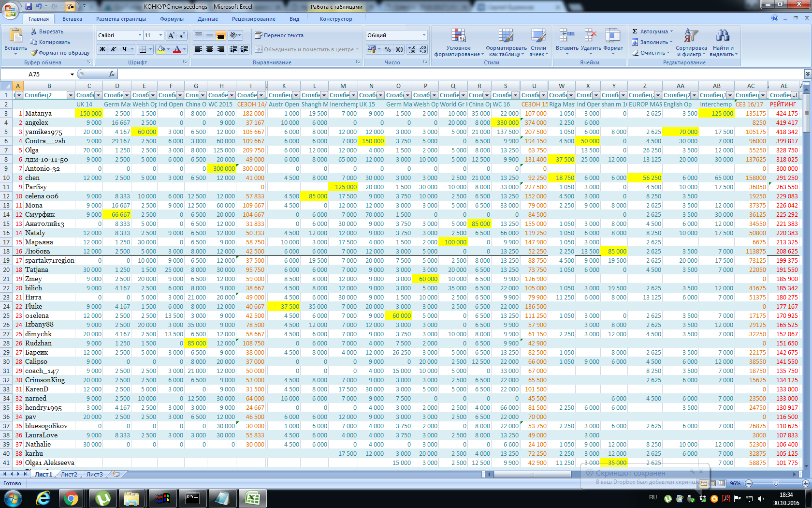
Task: Expand the number format dropdown showing Общий
Action: pyautogui.click(x=424, y=35)
